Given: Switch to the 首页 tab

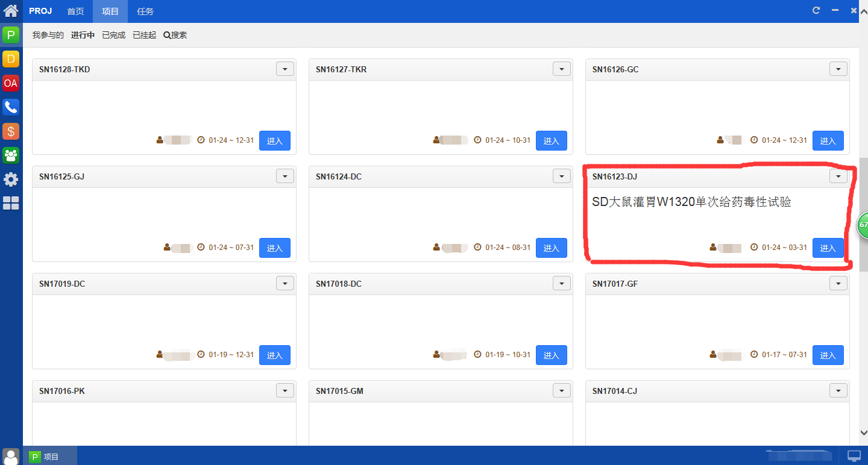Looking at the screenshot, I should click(75, 11).
